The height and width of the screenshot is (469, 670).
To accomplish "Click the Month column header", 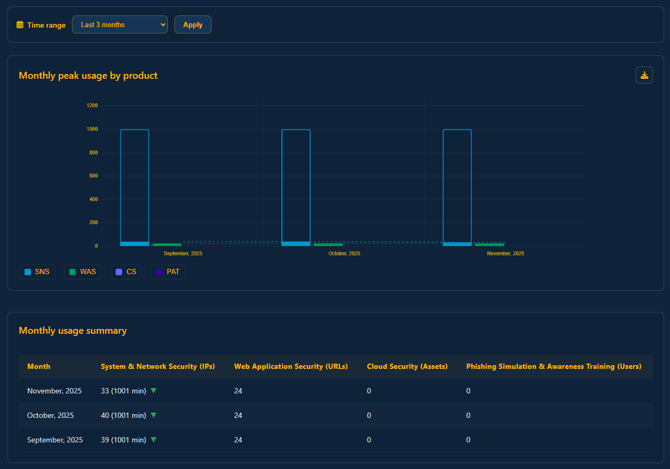I will [x=38, y=367].
